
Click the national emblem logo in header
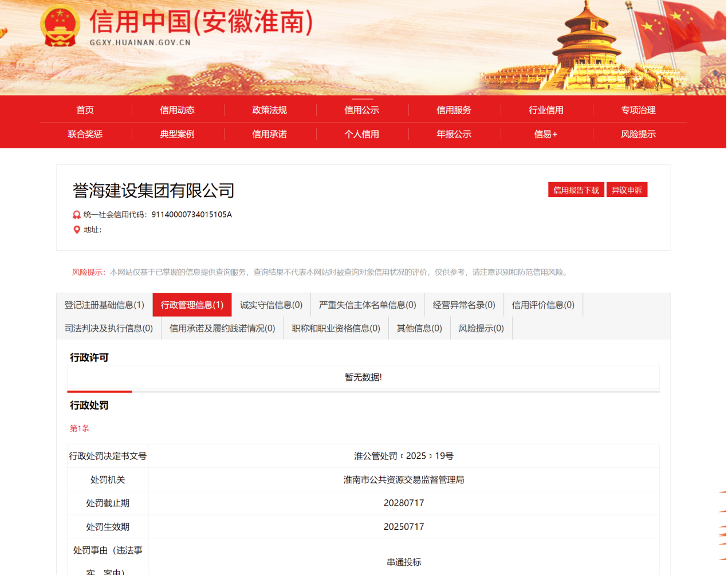[60, 26]
